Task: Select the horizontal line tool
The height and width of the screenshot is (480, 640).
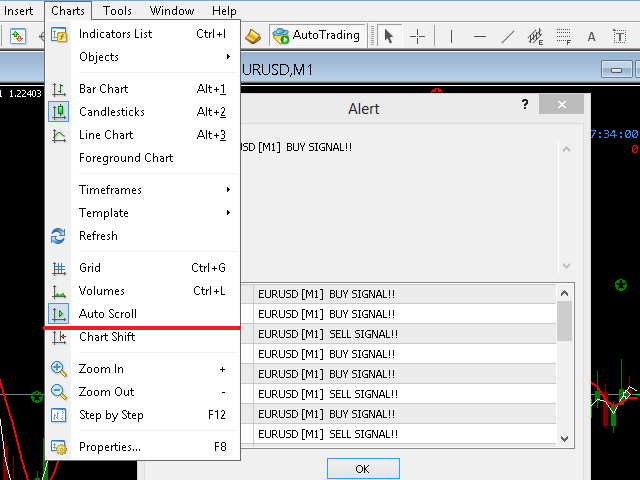Action: (x=480, y=36)
